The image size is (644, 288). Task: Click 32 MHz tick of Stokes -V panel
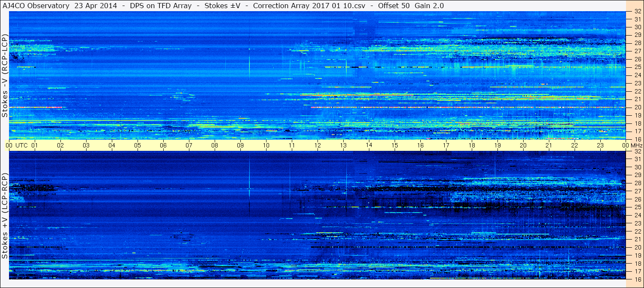[x=637, y=12]
